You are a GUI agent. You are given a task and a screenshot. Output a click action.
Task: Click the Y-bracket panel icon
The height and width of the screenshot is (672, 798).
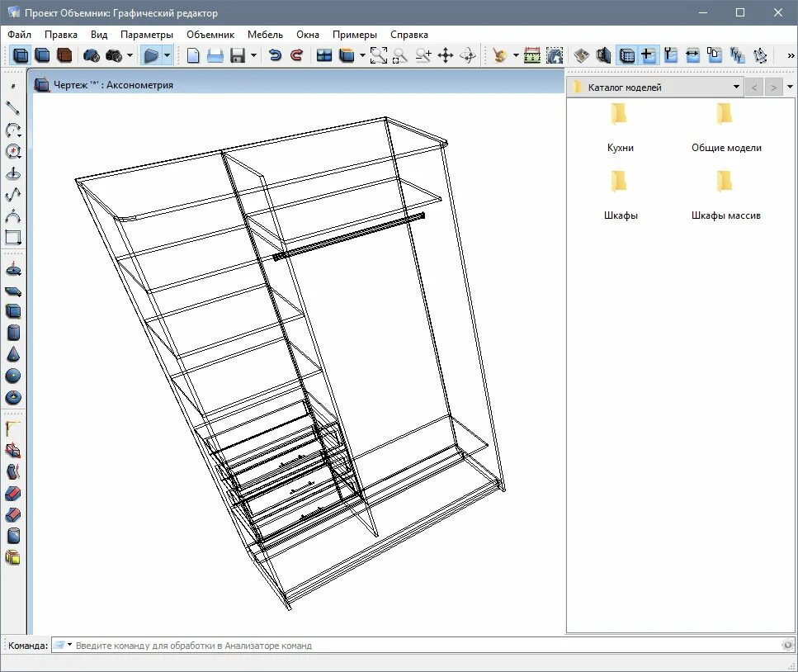pos(671,55)
